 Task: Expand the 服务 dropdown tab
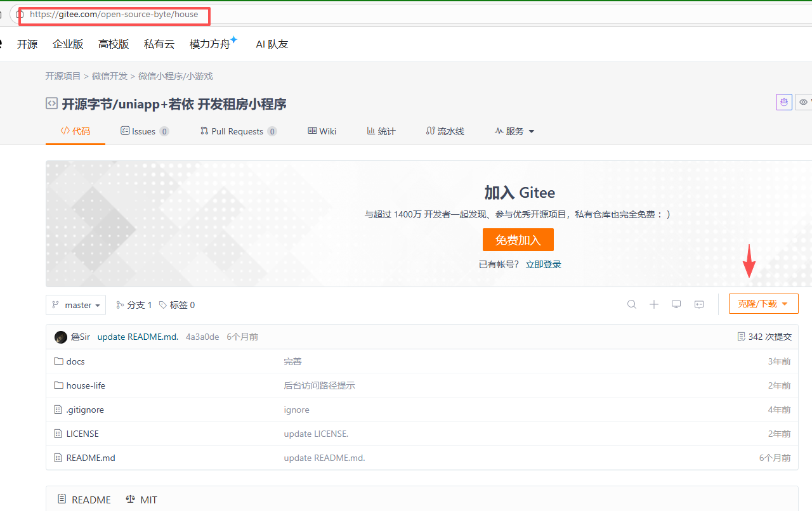click(x=514, y=131)
